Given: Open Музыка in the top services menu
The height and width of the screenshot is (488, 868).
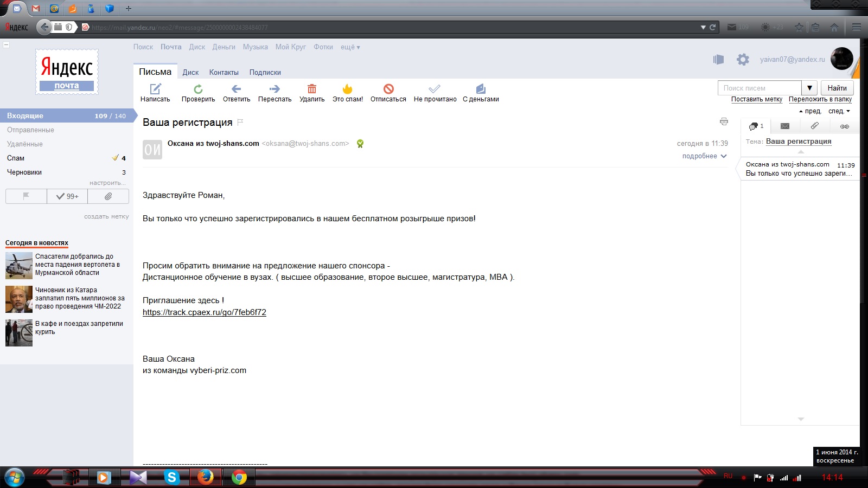Looking at the screenshot, I should [x=256, y=47].
